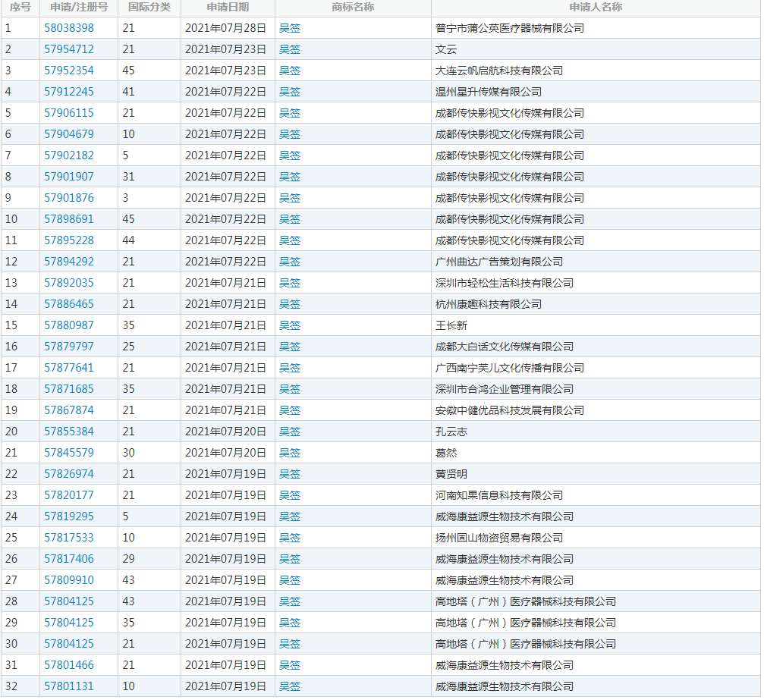The width and height of the screenshot is (764, 700).
Task: Click the 吴签 name link in row 15
Action: pos(290,325)
